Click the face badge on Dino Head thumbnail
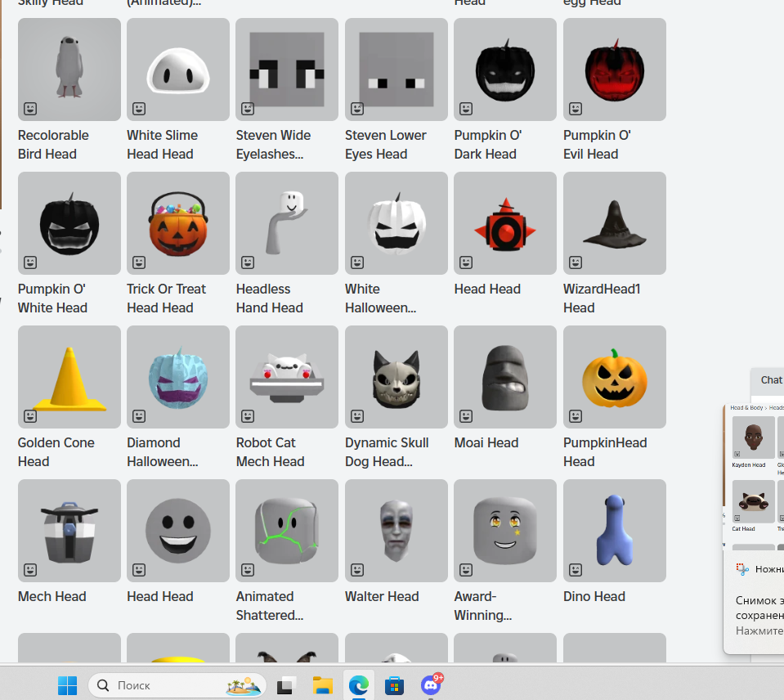The width and height of the screenshot is (784, 700). (x=576, y=569)
